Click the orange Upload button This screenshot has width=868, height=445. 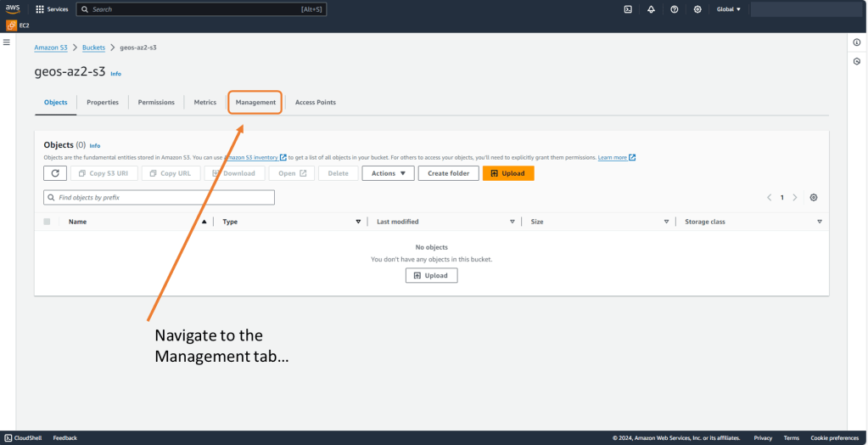(507, 173)
